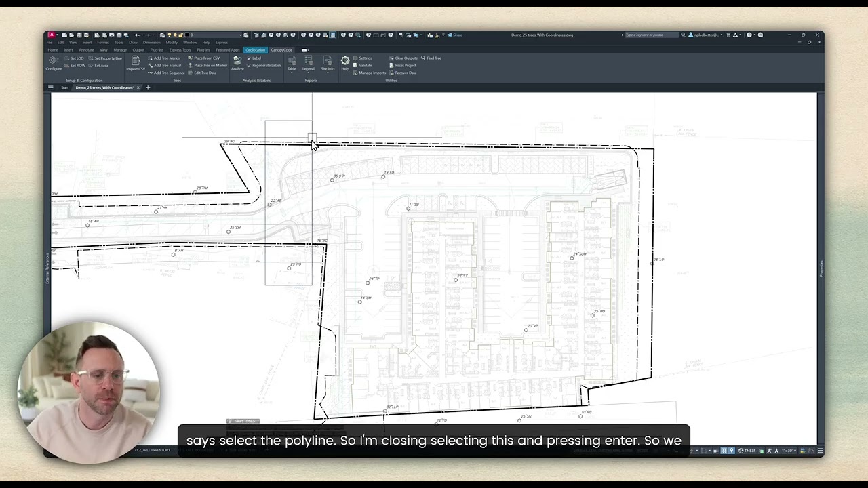Viewport: 868px width, 488px height.
Task: Click Set ROW tool
Action: [75, 66]
